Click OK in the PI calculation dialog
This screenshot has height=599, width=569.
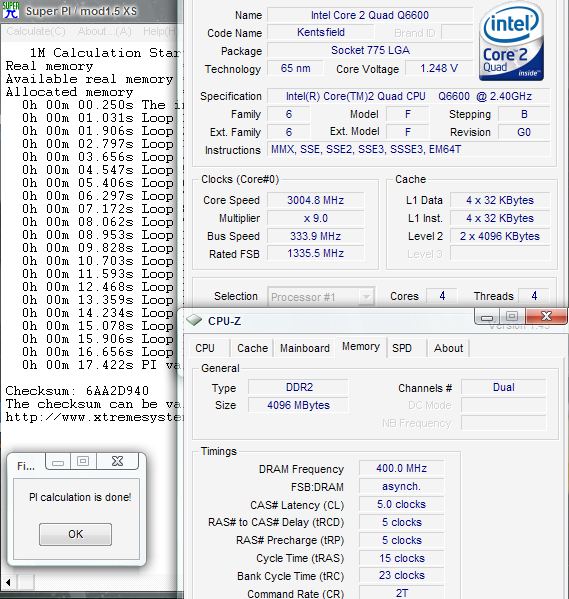(x=75, y=534)
